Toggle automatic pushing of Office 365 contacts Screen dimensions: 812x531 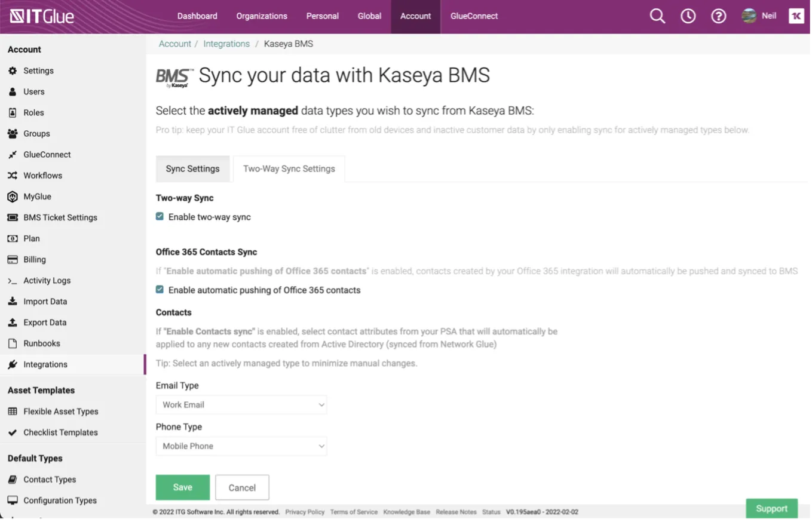pyautogui.click(x=160, y=290)
